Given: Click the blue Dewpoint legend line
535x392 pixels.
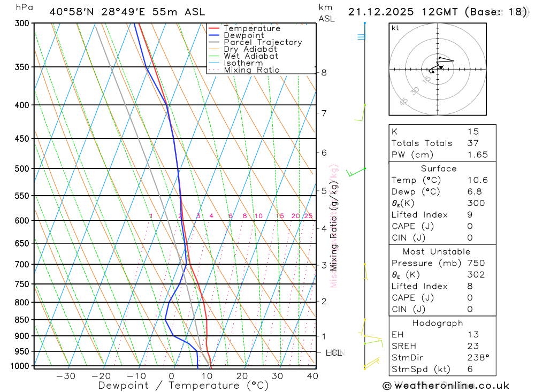Looking at the screenshot, I should (x=214, y=35).
